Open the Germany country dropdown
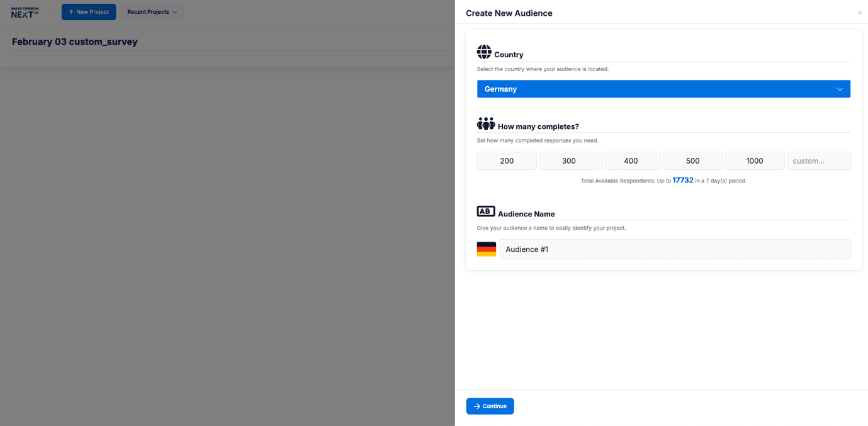868x426 pixels. [x=663, y=89]
